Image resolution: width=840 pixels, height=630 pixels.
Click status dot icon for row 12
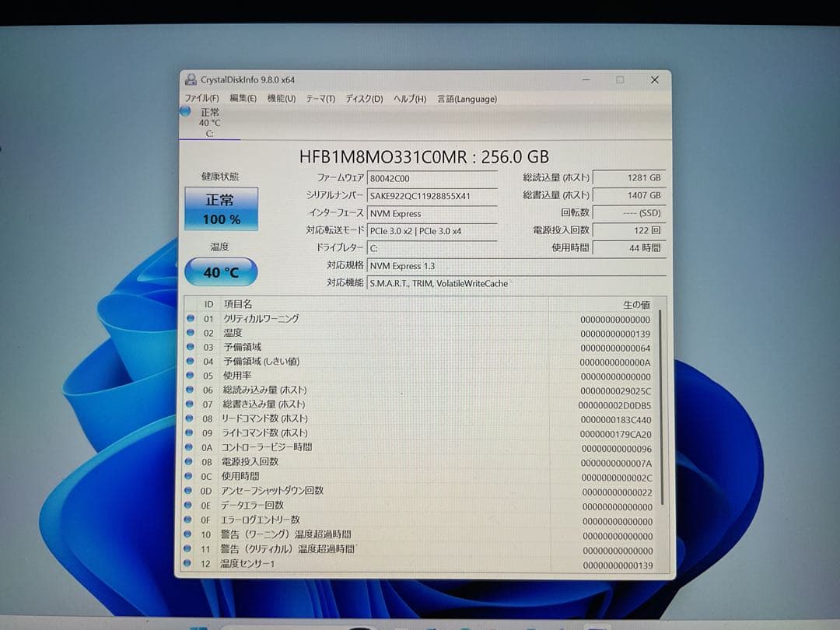click(187, 563)
